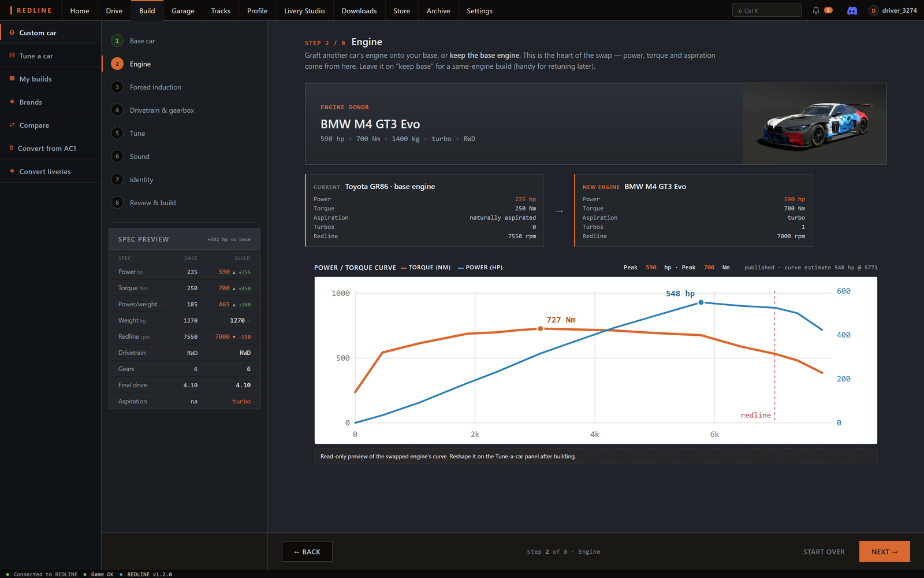Click the 'Game OK' status entry
Viewport: 924px width, 578px height.
[98, 575]
